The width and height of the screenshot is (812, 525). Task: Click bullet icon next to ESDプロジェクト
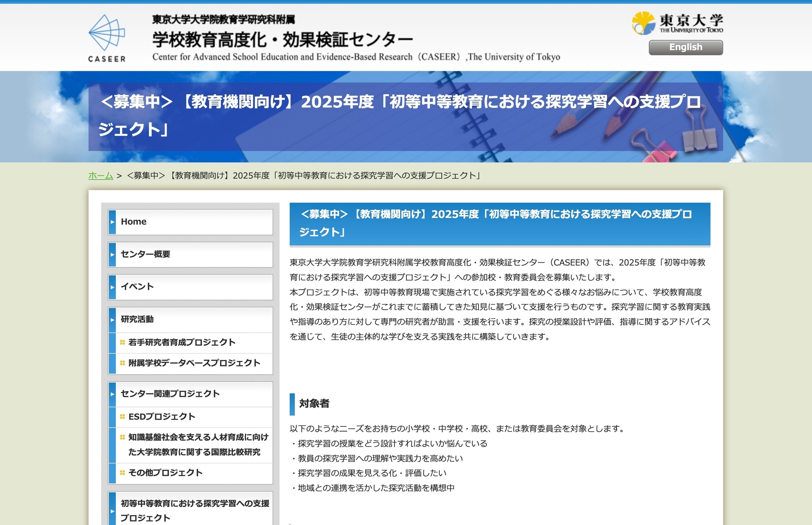tap(123, 417)
